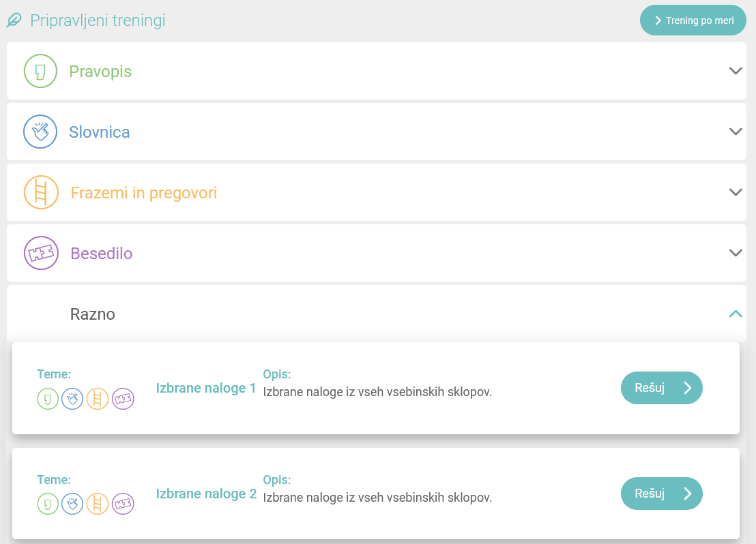Image resolution: width=756 pixels, height=544 pixels.
Task: Click purple puzzle theme icon in Izbrane naloge 2
Action: click(x=123, y=504)
